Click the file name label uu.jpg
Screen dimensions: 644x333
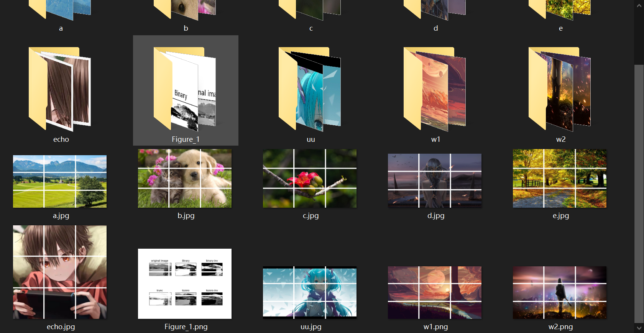click(311, 327)
